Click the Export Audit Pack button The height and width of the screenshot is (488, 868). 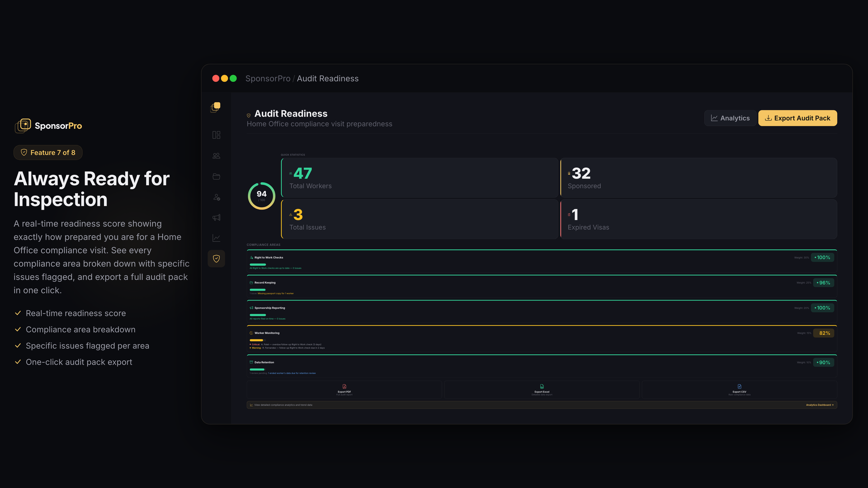tap(797, 118)
